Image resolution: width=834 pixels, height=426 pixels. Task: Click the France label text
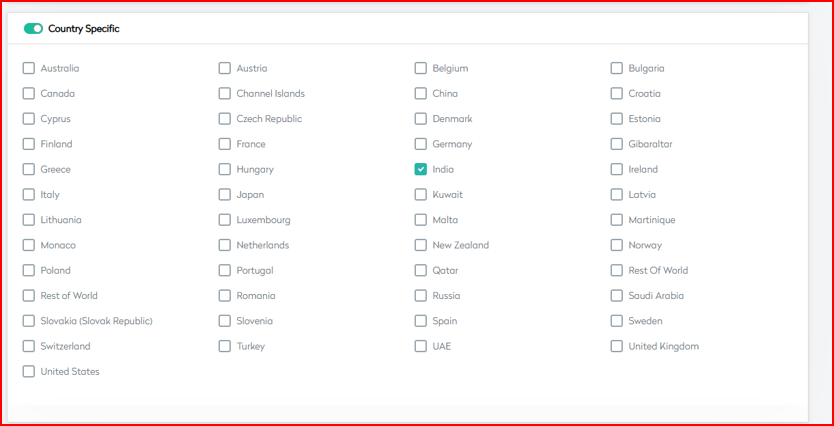[251, 145]
